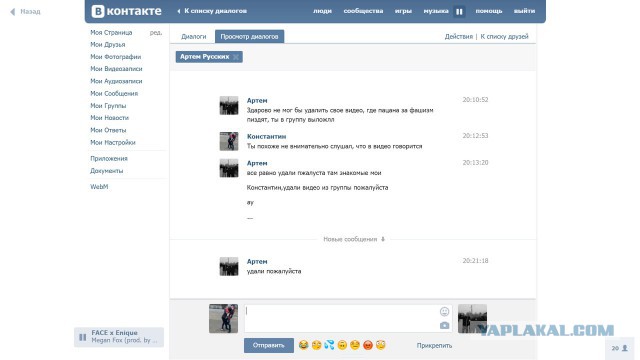The height and width of the screenshot is (360, 640).
Task: Remove the Артем Русских dialog tag
Action: (x=236, y=57)
